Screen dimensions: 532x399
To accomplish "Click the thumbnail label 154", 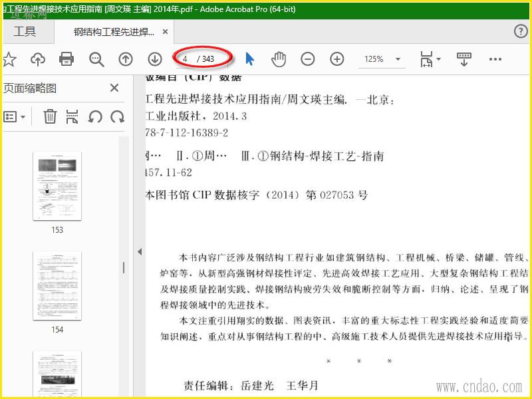I will click(57, 329).
